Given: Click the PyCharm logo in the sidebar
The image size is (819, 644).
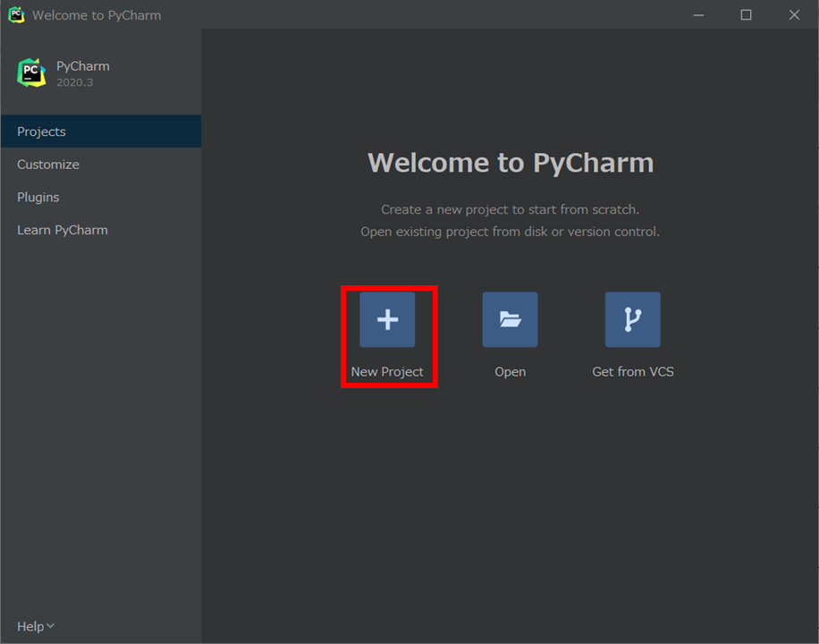Looking at the screenshot, I should pyautogui.click(x=31, y=72).
